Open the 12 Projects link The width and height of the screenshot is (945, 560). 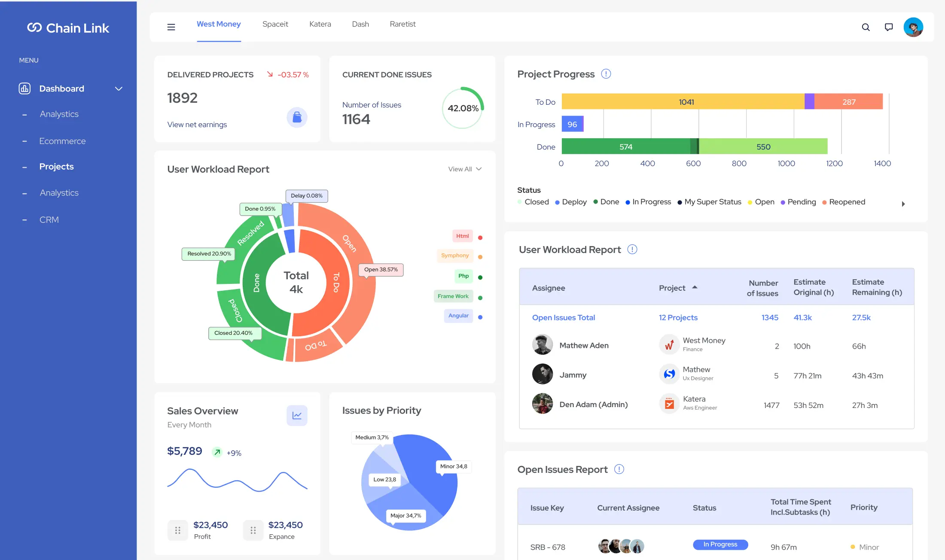coord(678,317)
